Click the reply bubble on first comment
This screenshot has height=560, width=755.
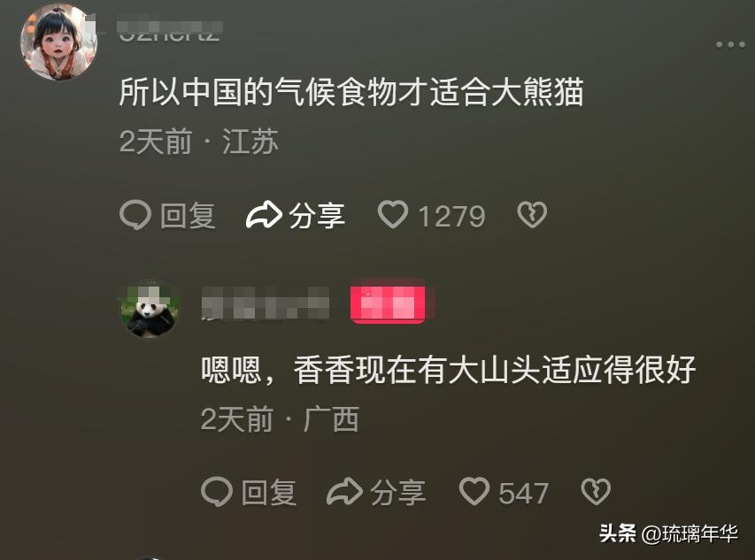tap(135, 215)
